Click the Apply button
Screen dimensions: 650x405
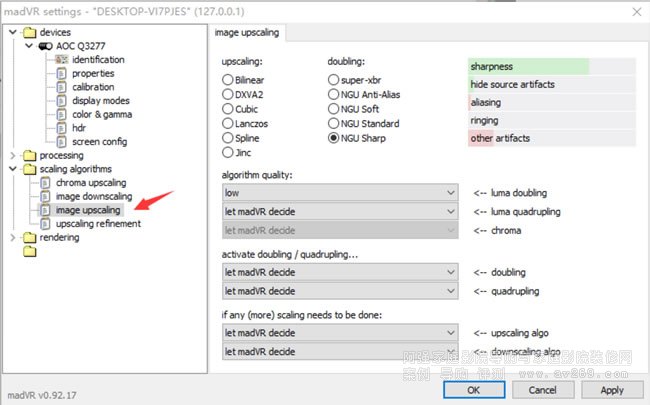pyautogui.click(x=611, y=390)
